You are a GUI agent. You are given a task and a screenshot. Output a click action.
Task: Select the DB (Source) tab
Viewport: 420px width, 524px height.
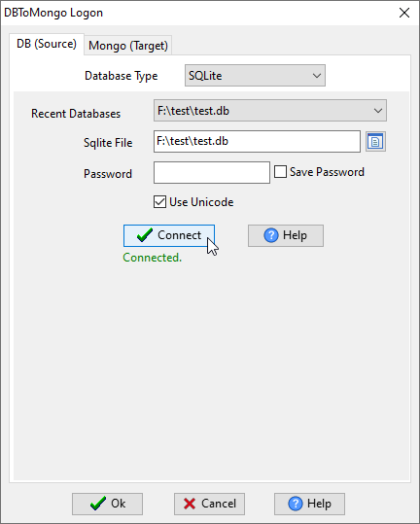47,44
